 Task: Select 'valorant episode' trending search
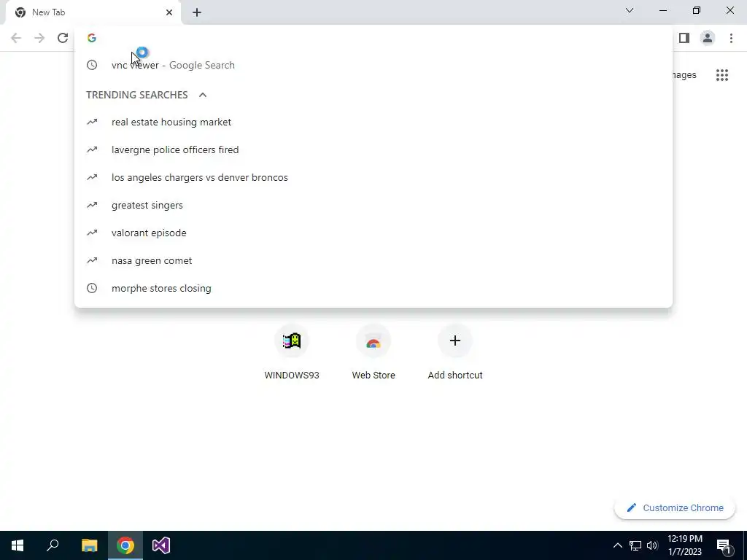click(373, 233)
